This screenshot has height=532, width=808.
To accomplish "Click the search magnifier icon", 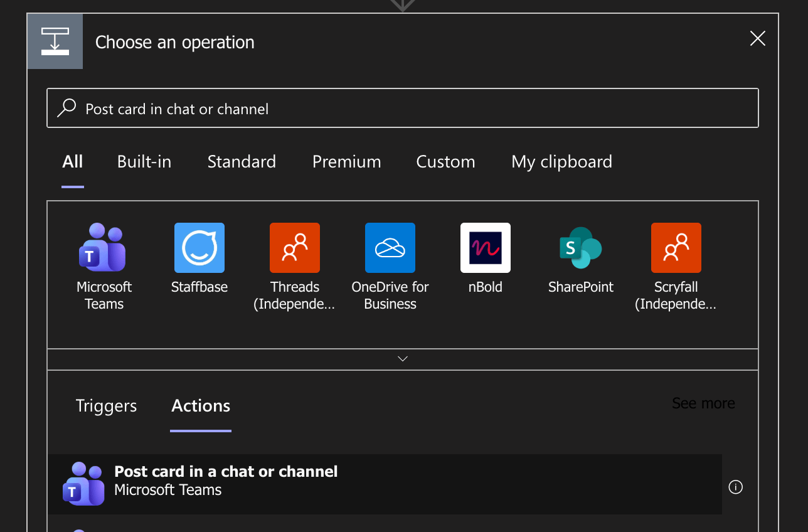I will (66, 107).
